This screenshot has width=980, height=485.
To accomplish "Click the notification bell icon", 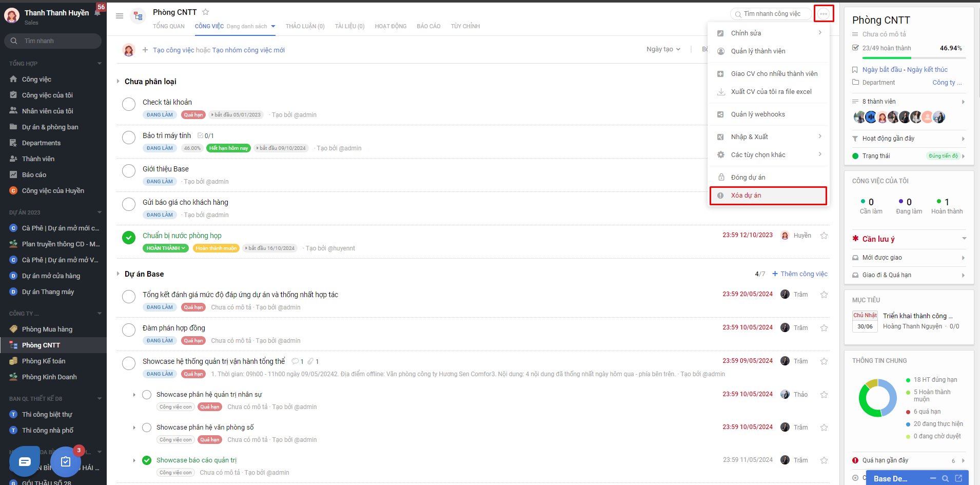I will pos(97,13).
